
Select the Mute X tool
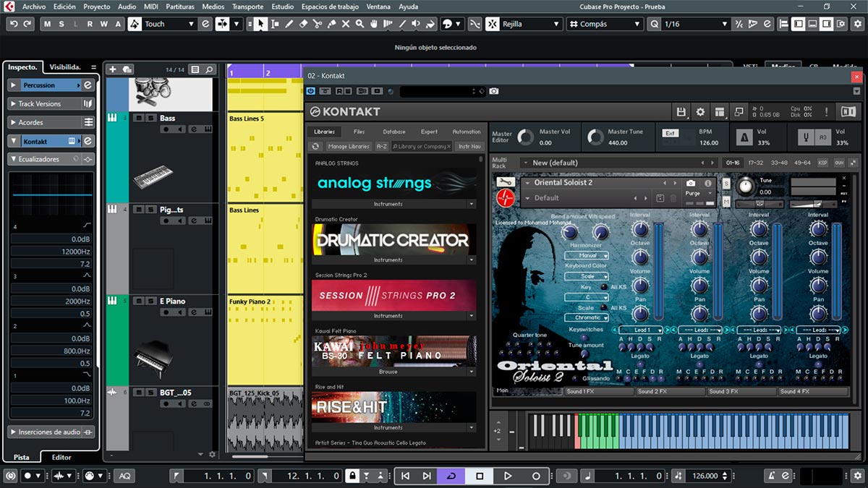(x=346, y=24)
